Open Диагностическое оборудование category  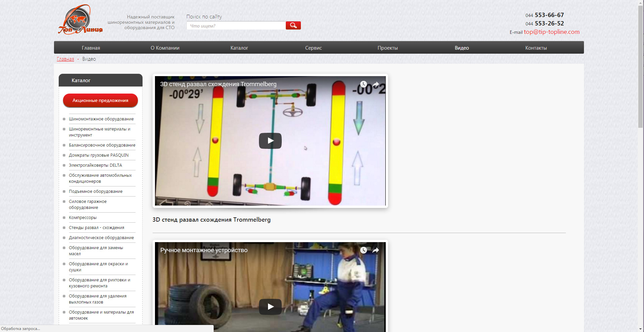point(101,238)
